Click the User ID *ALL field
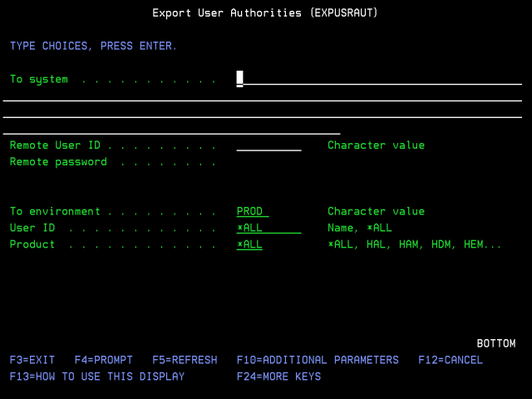532x399 pixels. 268,228
